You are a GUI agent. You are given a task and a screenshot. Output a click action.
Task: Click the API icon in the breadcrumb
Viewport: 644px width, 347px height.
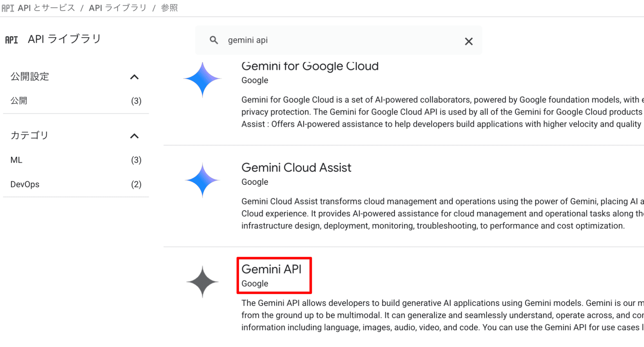(x=8, y=8)
